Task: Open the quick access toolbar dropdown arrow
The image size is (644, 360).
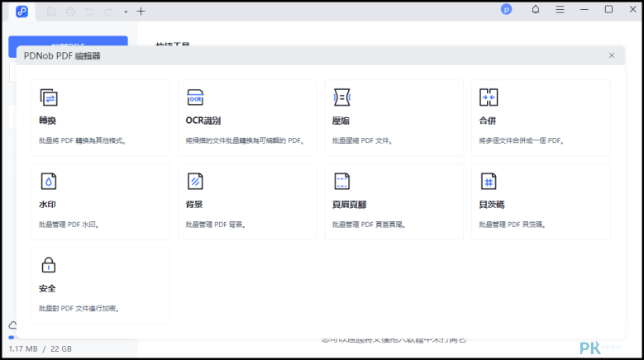Action: (126, 12)
